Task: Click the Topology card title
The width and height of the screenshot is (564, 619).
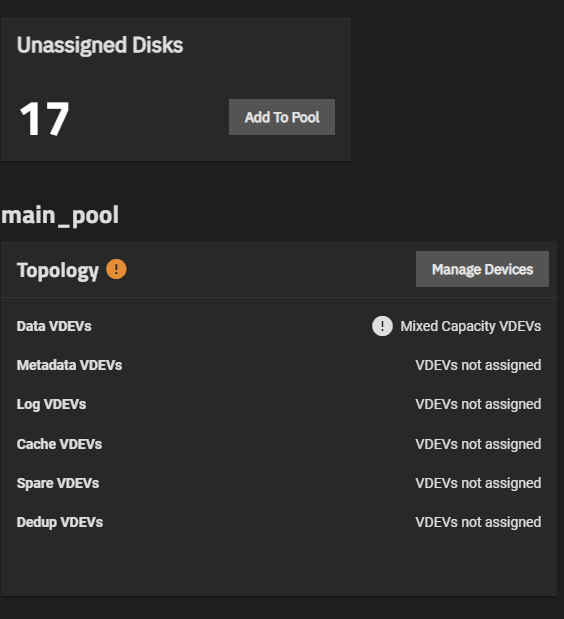Action: [x=58, y=271]
